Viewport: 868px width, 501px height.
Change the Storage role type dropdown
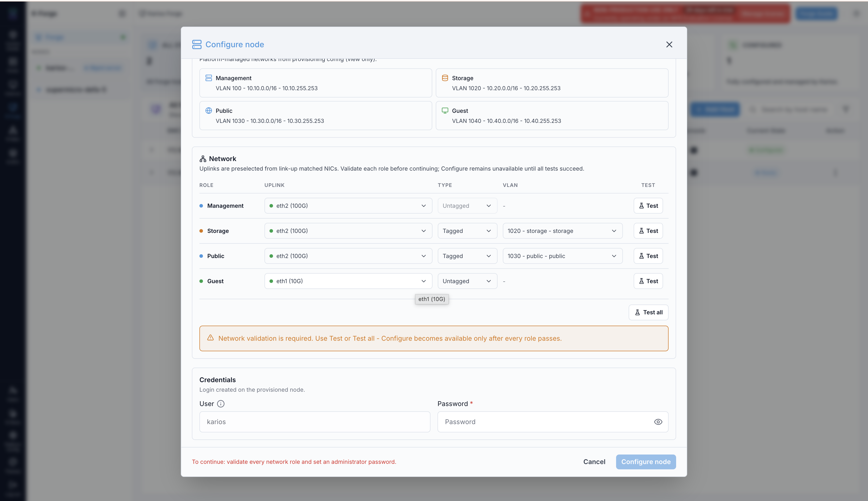pos(467,231)
